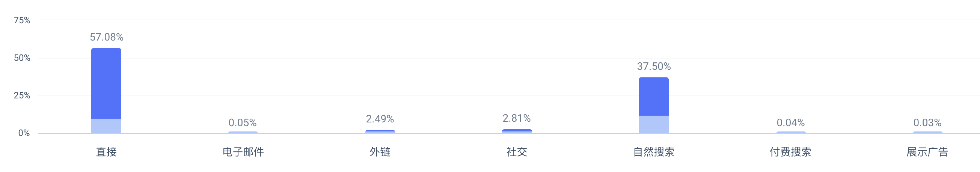Click the 电子邮件 tiny bar

(243, 133)
